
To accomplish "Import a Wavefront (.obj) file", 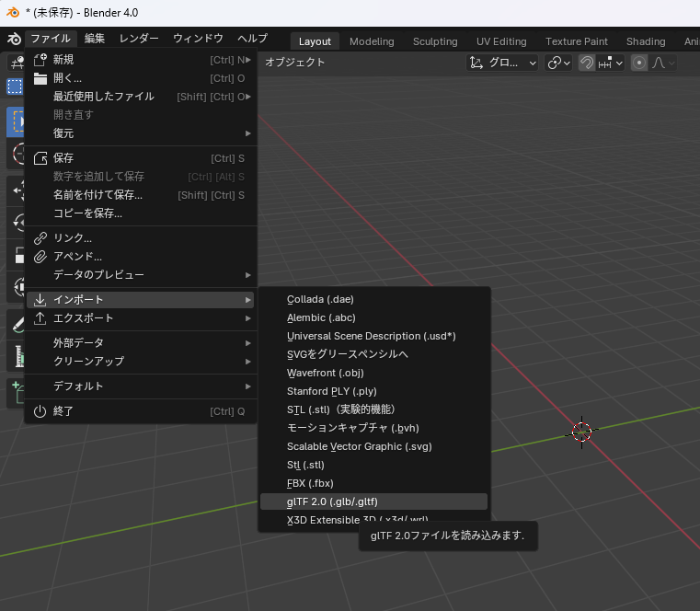I will (373, 373).
